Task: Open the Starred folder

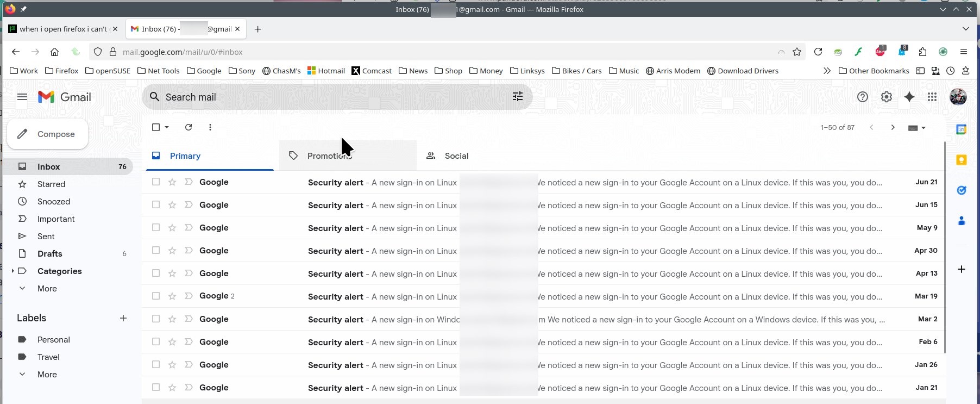Action: point(68,184)
